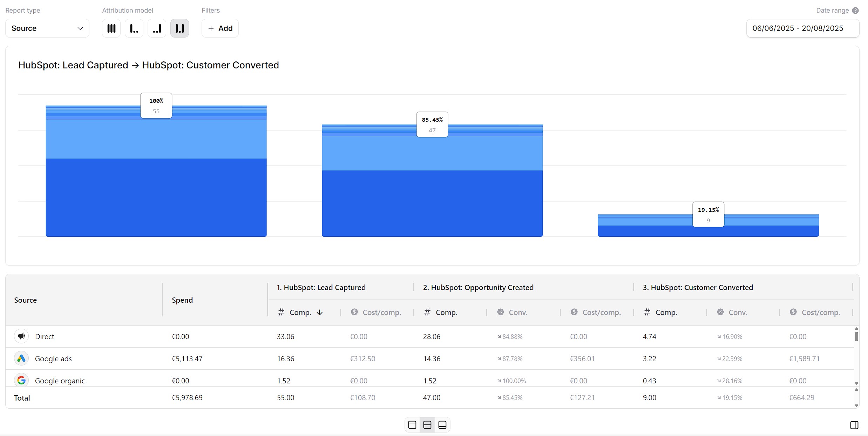Toggle the side panel icon

pos(854,425)
